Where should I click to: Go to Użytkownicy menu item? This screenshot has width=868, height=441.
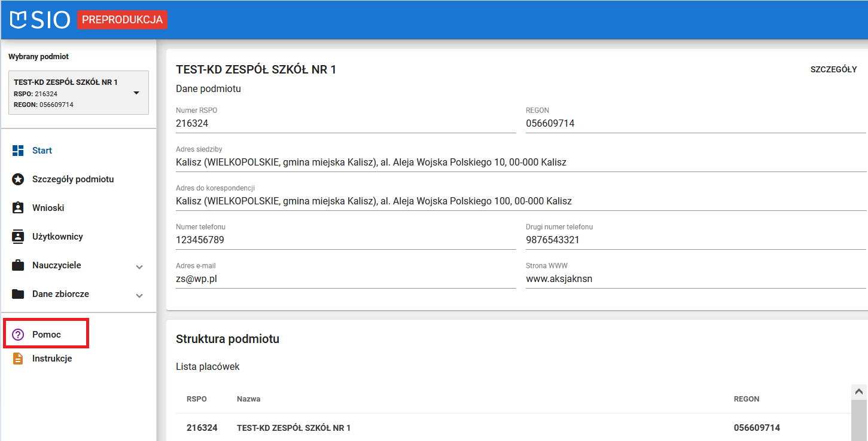coord(57,237)
